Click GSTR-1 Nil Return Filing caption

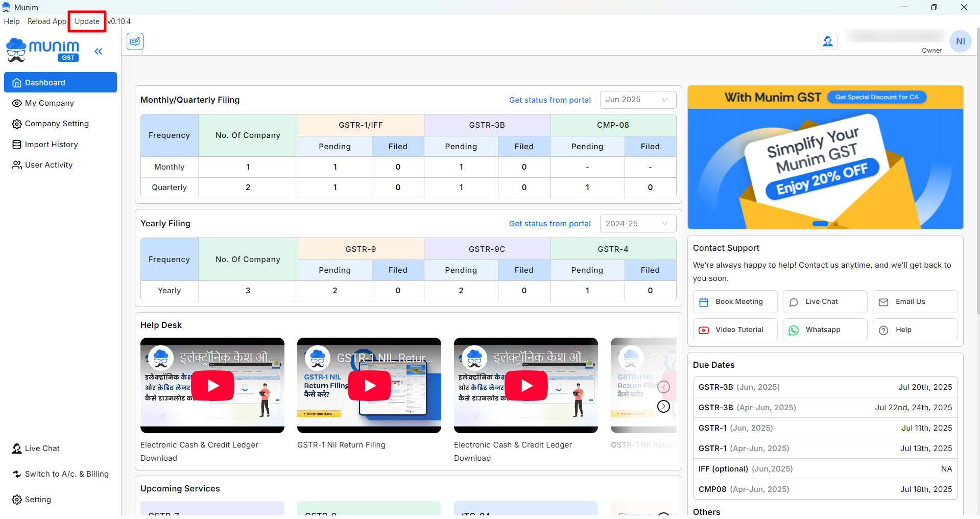(x=341, y=445)
